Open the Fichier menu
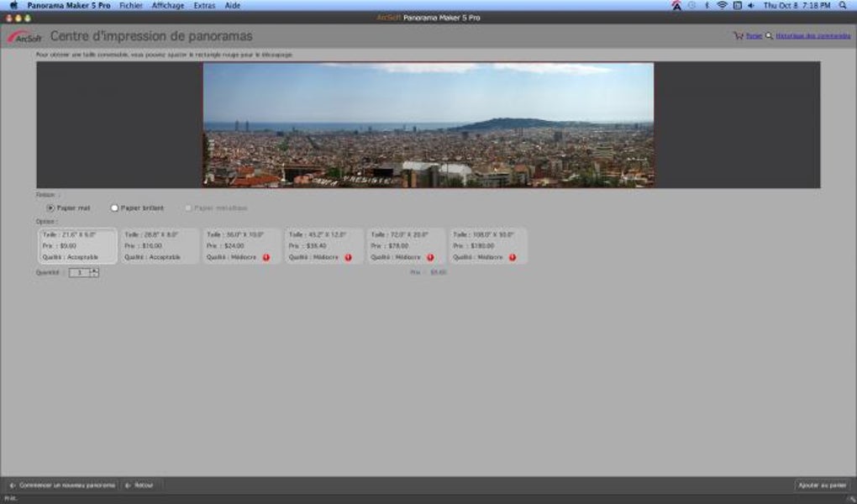The width and height of the screenshot is (857, 504). pos(130,5)
